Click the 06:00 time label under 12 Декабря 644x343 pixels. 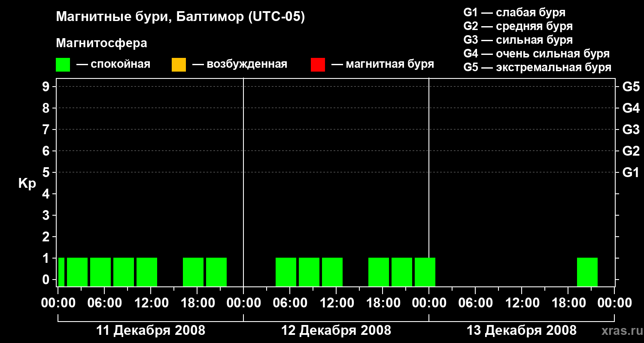(x=290, y=303)
